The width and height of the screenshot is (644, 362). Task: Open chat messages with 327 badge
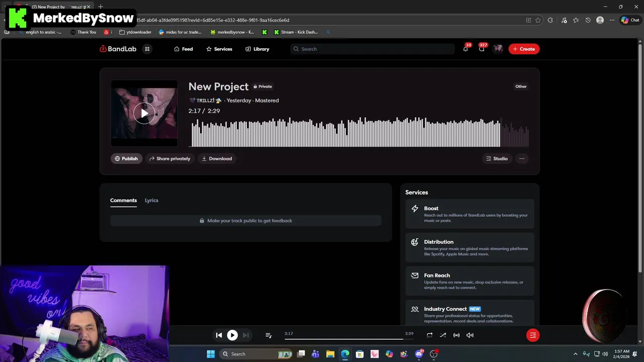(482, 49)
